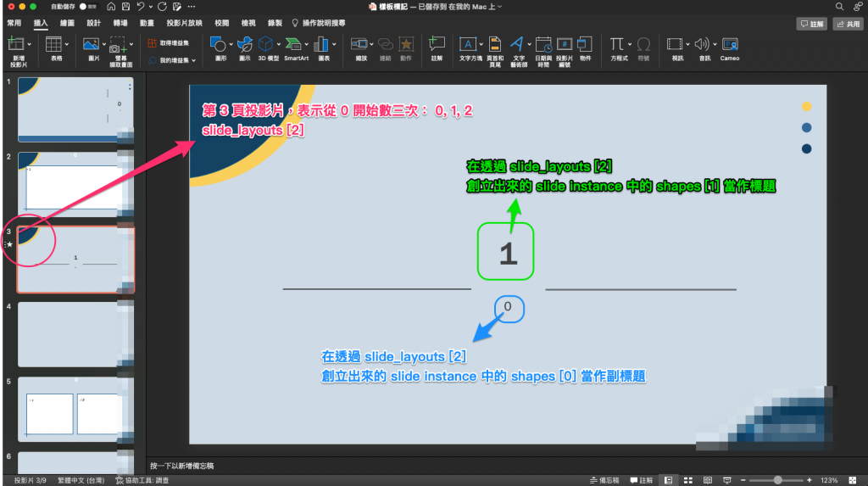This screenshot has width=868, height=486.
Task: Switch to reading view in status bar
Action: coord(708,480)
